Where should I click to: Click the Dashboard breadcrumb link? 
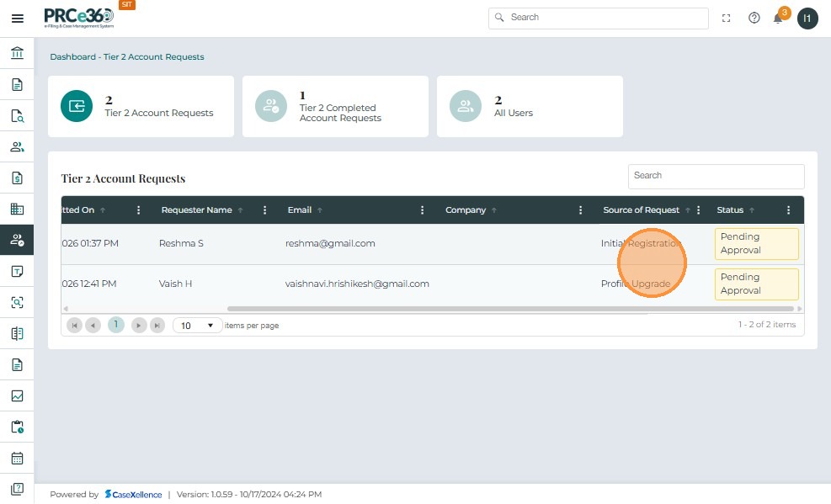tap(72, 56)
